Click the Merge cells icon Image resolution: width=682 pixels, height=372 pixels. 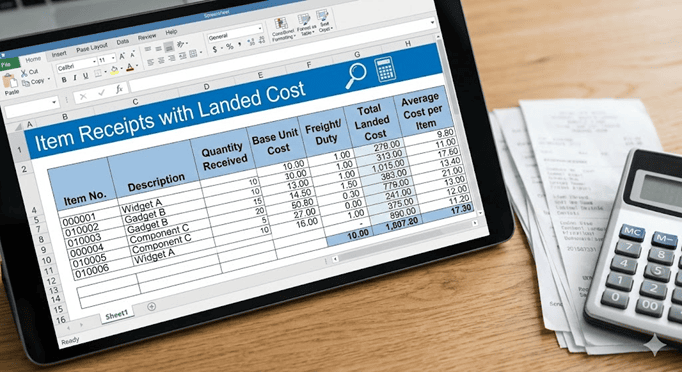[193, 54]
